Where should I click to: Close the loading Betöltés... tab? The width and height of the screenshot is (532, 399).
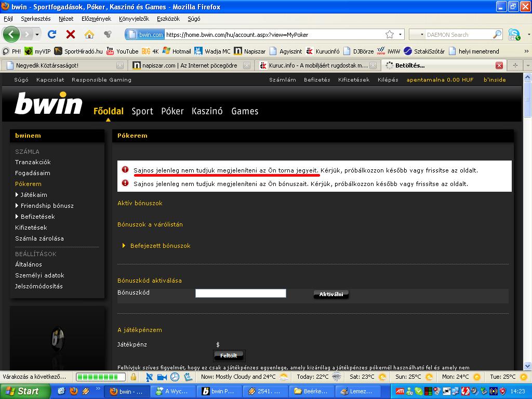coord(499,65)
